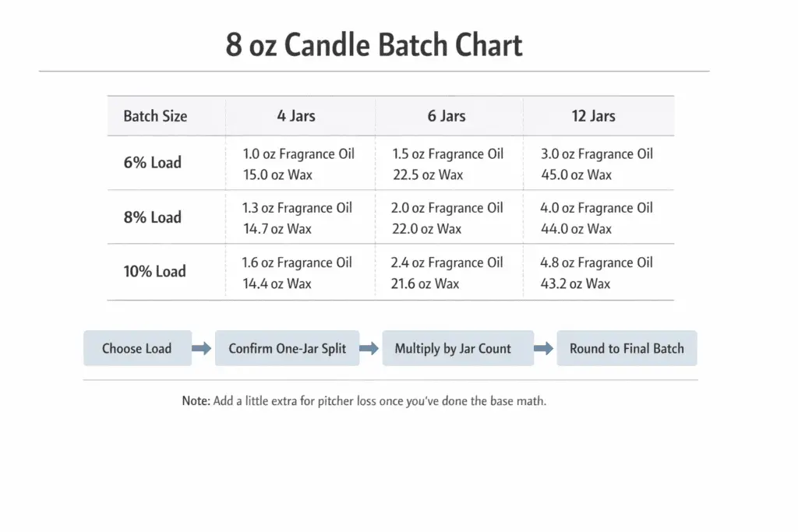Click the Multiply by Jar Count step
Viewport: 798px width, 532px height.
pyautogui.click(x=453, y=349)
